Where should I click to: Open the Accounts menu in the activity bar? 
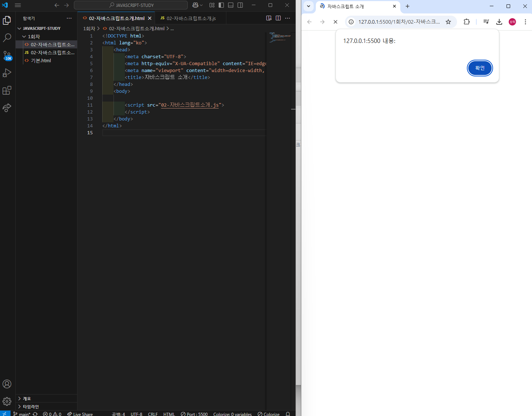7,384
